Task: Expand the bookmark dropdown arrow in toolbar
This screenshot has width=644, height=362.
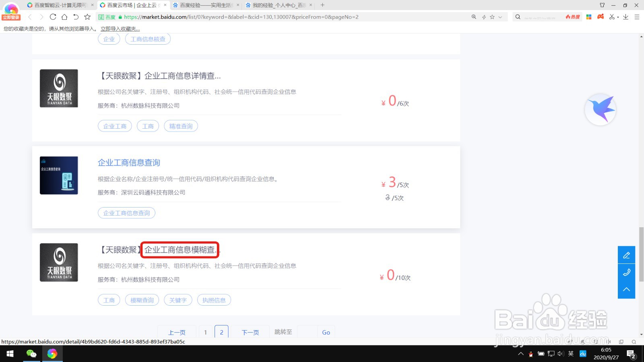Action: [x=500, y=17]
